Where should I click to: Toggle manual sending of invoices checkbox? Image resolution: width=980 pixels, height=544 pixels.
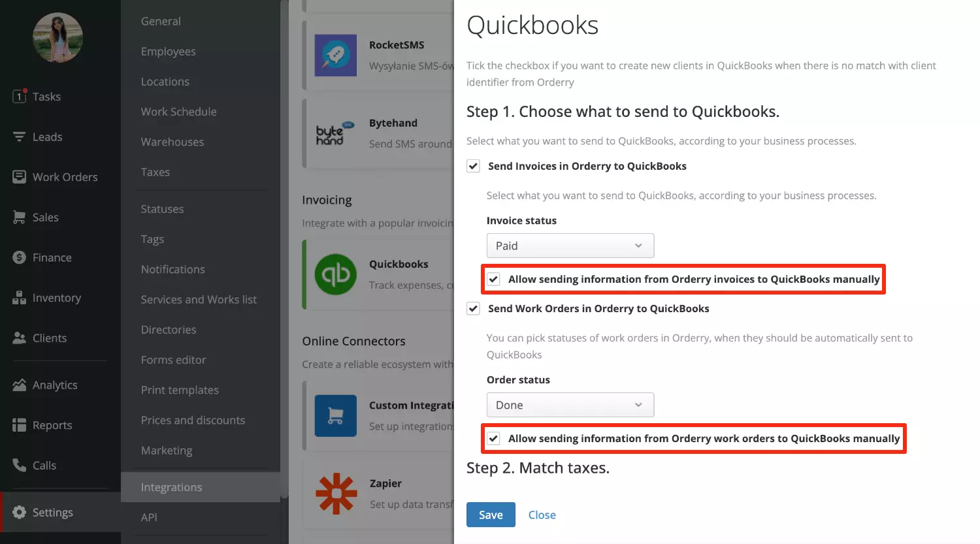coord(494,280)
